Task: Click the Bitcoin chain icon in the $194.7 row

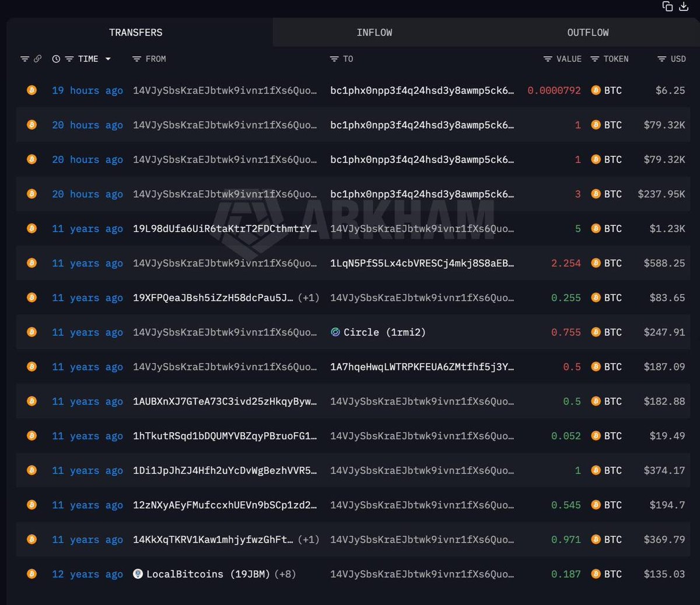Action: click(32, 505)
